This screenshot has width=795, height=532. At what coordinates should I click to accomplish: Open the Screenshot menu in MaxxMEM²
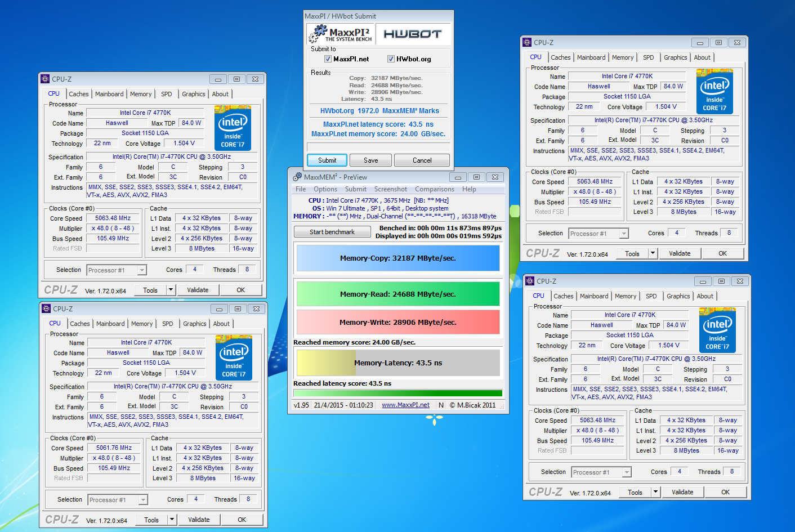(390, 189)
